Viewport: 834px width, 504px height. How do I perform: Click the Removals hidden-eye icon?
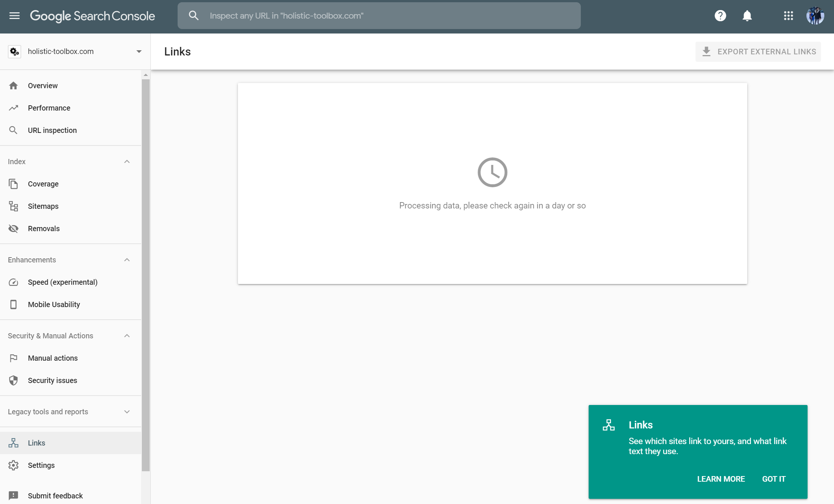pyautogui.click(x=13, y=228)
